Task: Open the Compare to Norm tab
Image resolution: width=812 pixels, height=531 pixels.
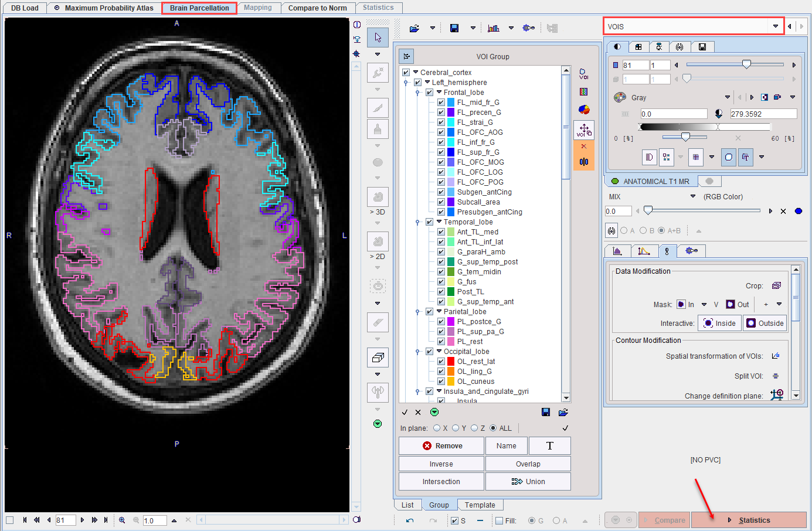Action: [x=317, y=8]
